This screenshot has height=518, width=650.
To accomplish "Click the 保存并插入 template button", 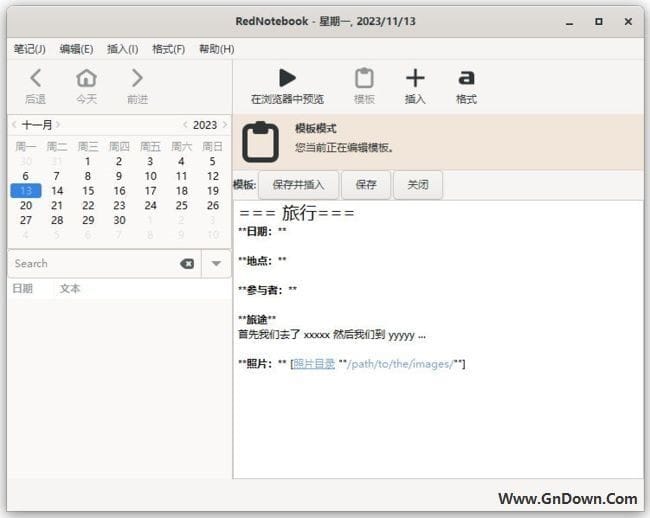I will 298,185.
